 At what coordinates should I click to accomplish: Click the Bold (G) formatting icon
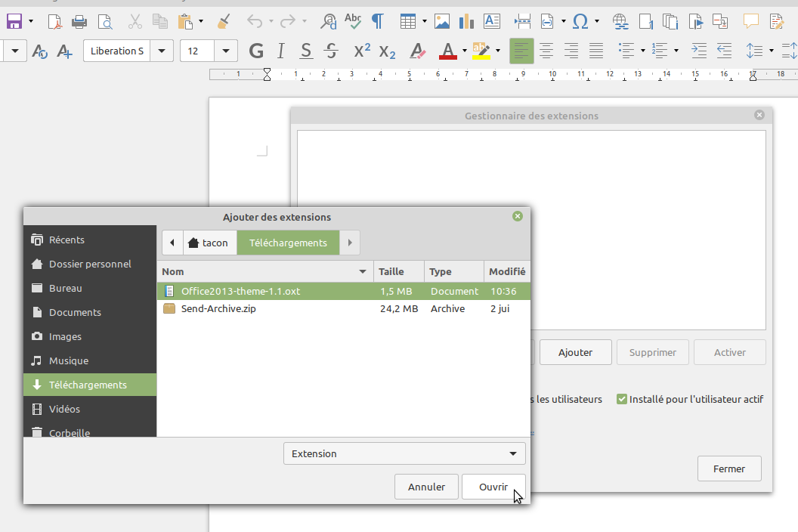tap(256, 51)
